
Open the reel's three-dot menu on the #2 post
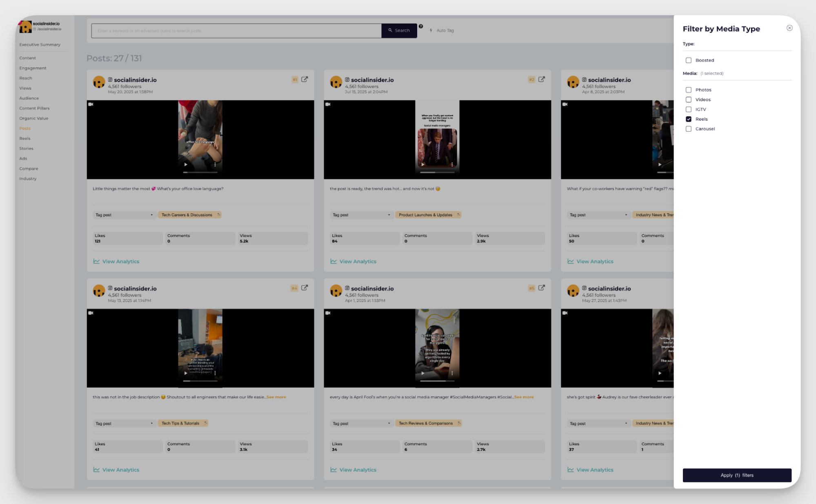452,164
